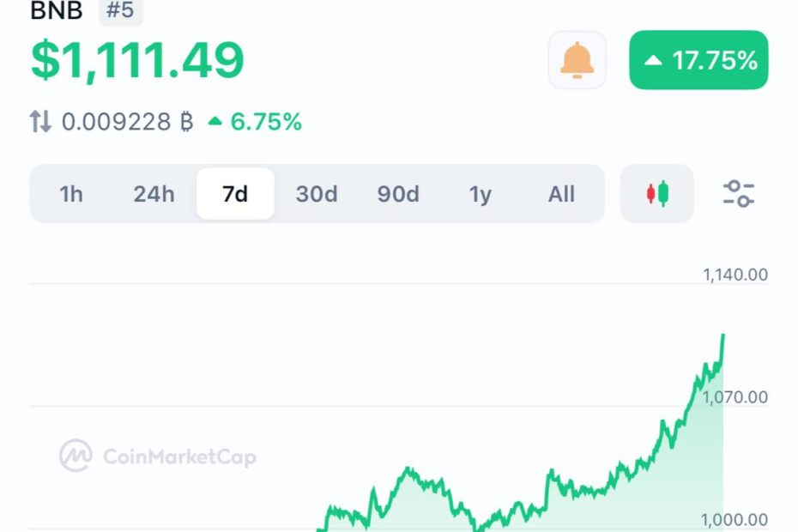Open the chart settings sliders icon
Viewport: 798px width, 532px height.
click(x=740, y=195)
